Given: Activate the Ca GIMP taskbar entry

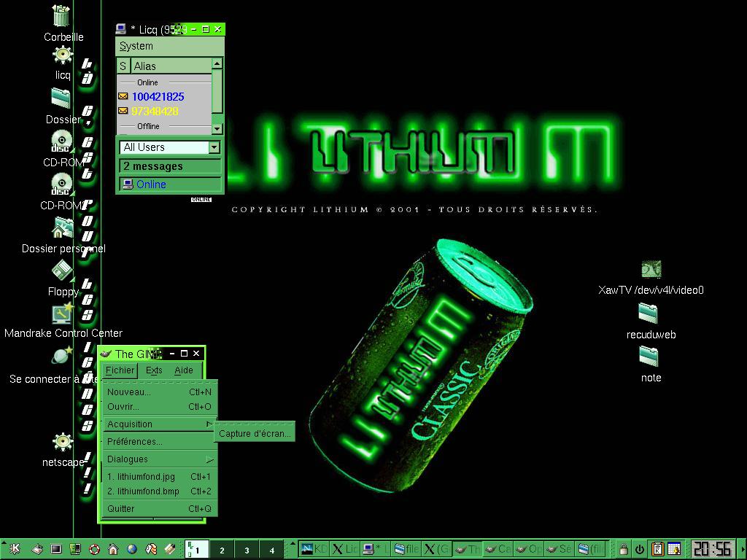Looking at the screenshot, I should [498, 549].
